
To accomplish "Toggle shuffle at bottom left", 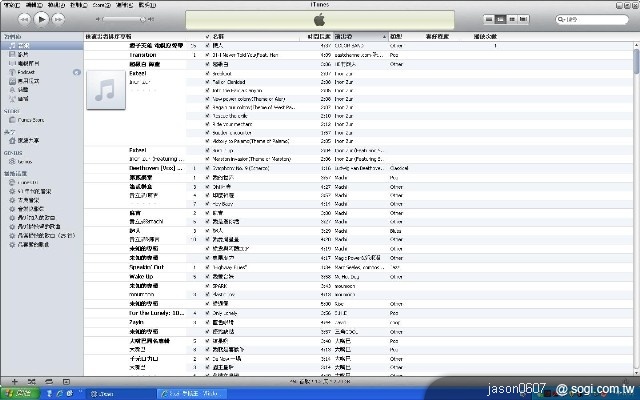I will pos(31,382).
